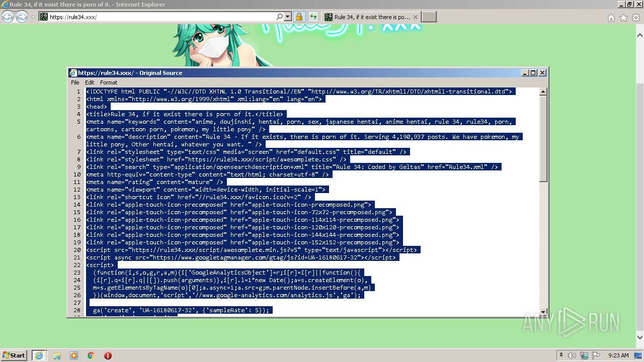Open a new blank tab
The height and width of the screenshot is (362, 644).
tap(429, 17)
